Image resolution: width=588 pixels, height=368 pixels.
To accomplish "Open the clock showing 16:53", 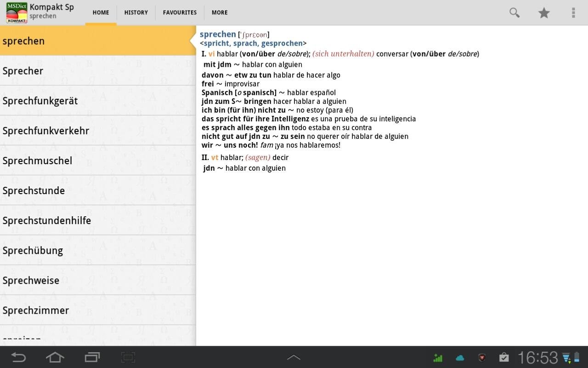I will pos(538,357).
